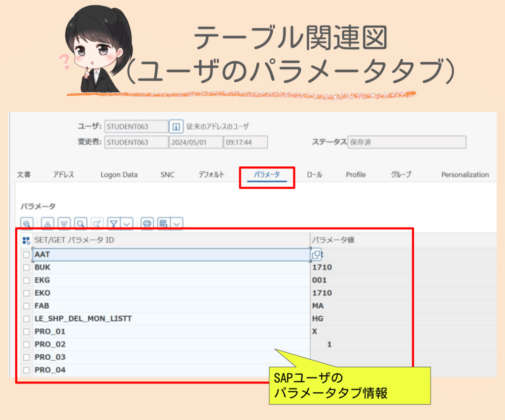The image size is (505, 420).
Task: Open the Logon Data tab
Action: [x=118, y=174]
